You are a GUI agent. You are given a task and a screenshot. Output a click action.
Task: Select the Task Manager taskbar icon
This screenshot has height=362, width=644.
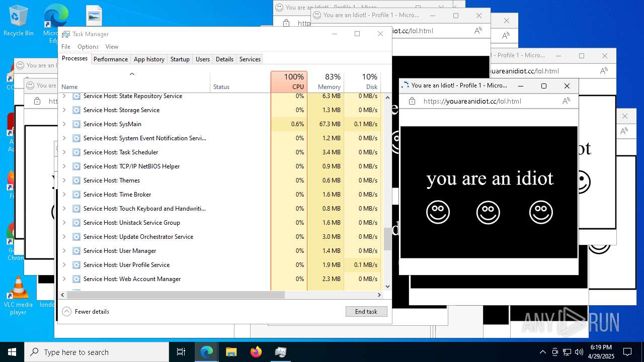280,352
